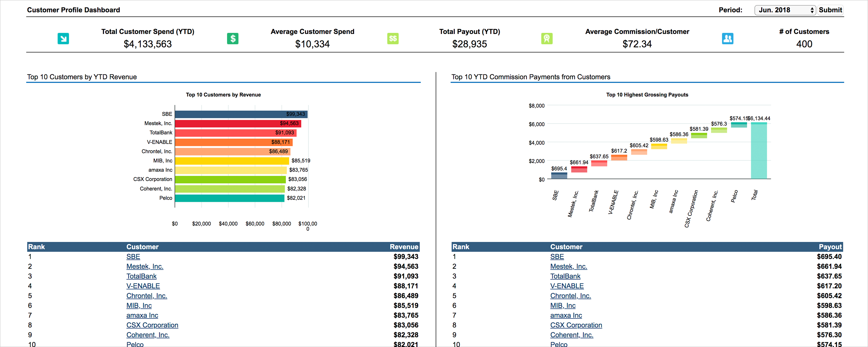Click the Payout column header
Viewport: 868px width, 347px height.
[830, 247]
